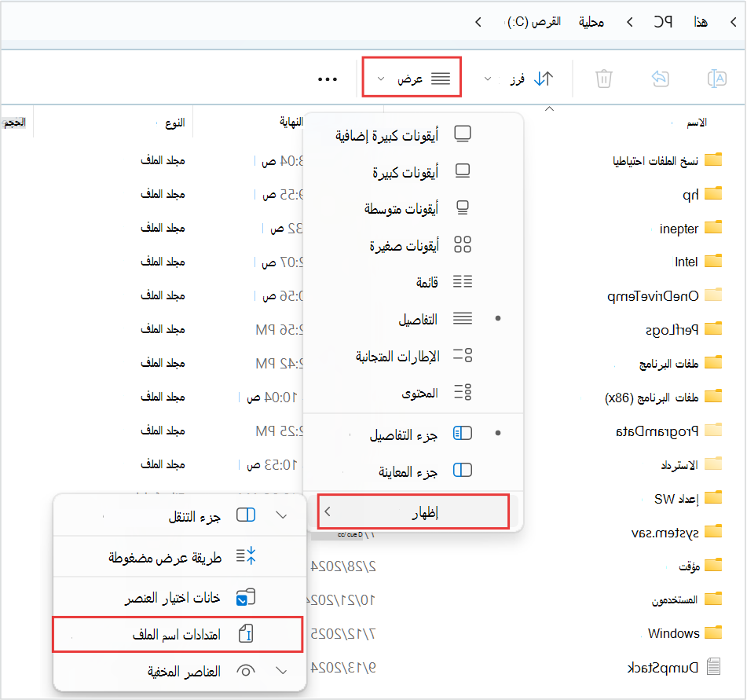Click the Sort arrows icon
747x700 pixels.
[544, 79]
